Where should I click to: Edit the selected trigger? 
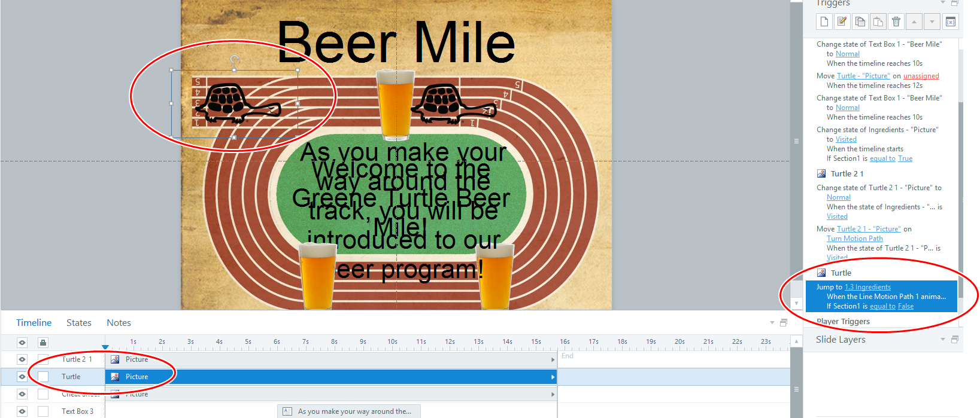click(842, 22)
